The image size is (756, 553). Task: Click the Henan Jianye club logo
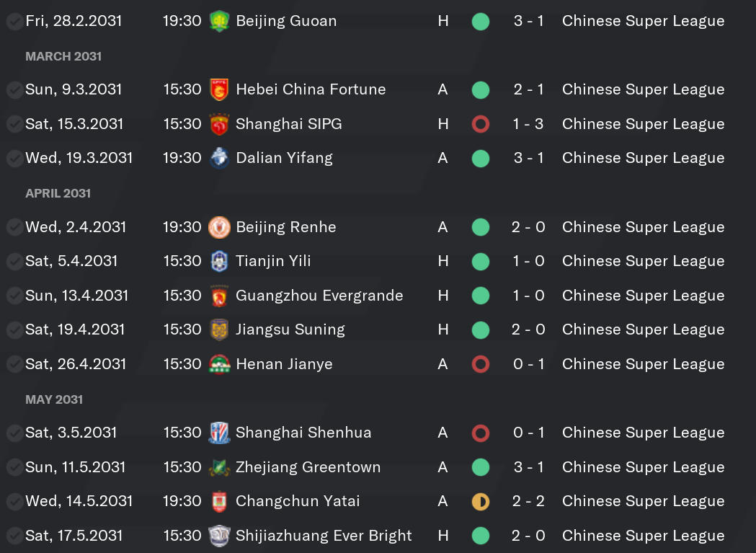coord(219,364)
